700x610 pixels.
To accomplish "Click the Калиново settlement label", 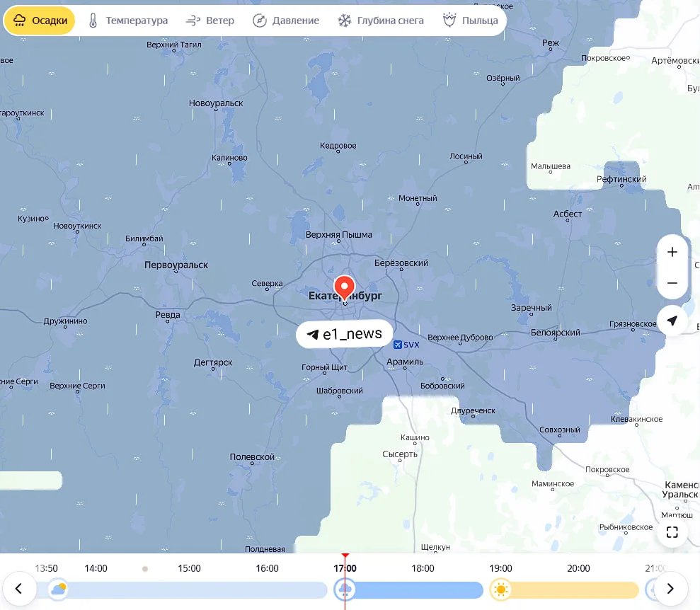I will pyautogui.click(x=229, y=158).
